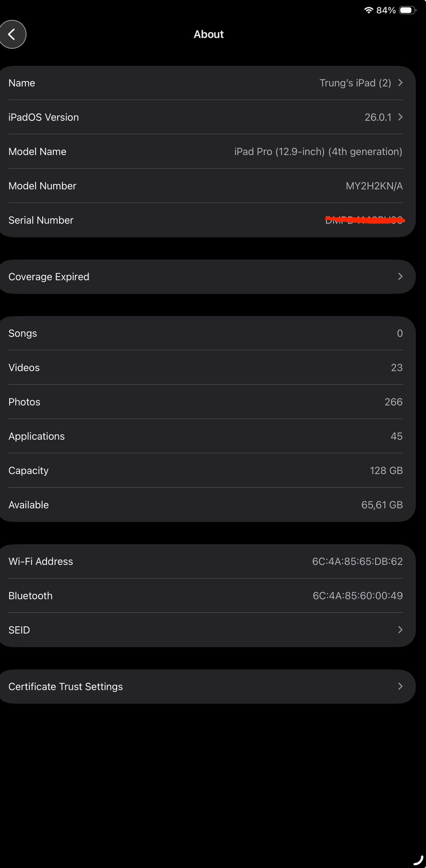
Task: Expand the iPadOS Version chevron
Action: click(400, 117)
